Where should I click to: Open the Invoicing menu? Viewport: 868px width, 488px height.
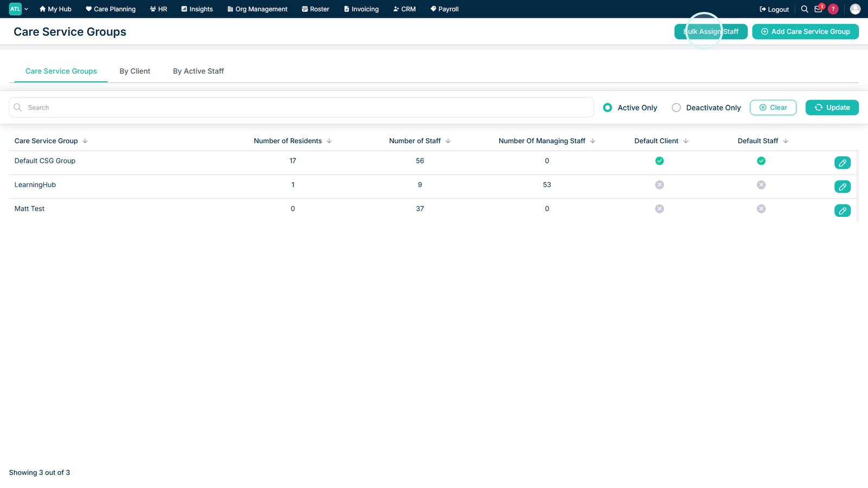(x=361, y=9)
